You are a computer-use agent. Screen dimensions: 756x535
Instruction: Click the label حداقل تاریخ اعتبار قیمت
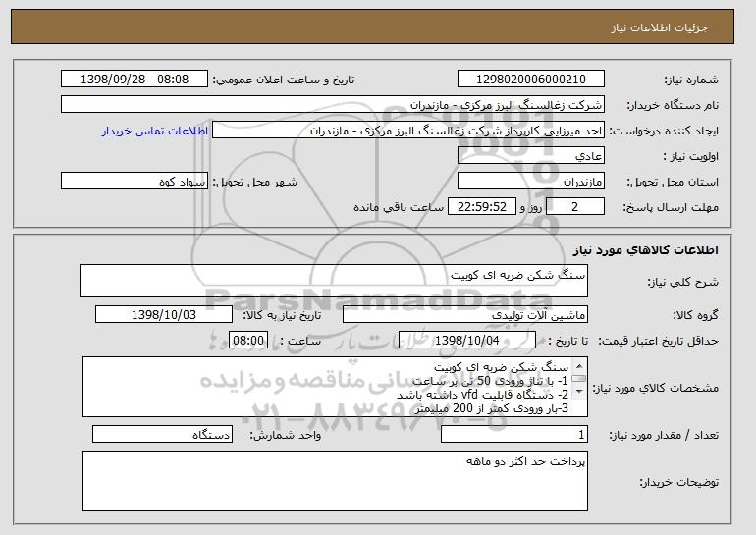[x=658, y=341]
